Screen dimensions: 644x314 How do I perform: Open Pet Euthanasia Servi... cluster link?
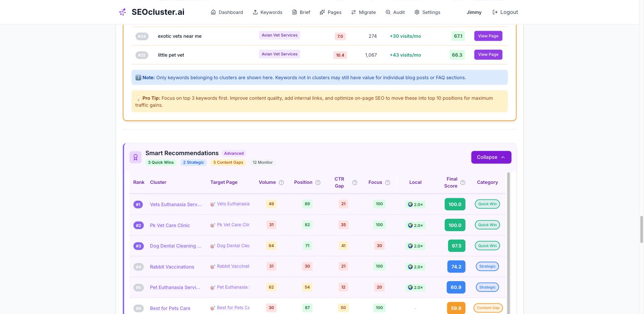pos(175,287)
